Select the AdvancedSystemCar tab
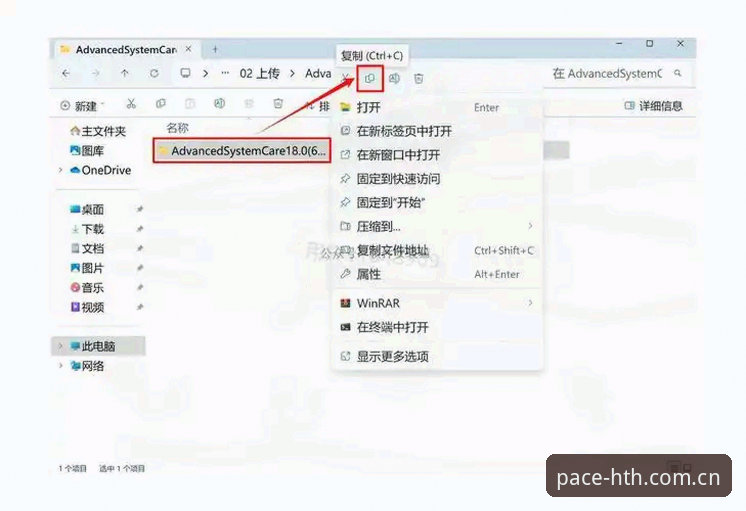Screen dimensions: 746x511 click(126, 49)
